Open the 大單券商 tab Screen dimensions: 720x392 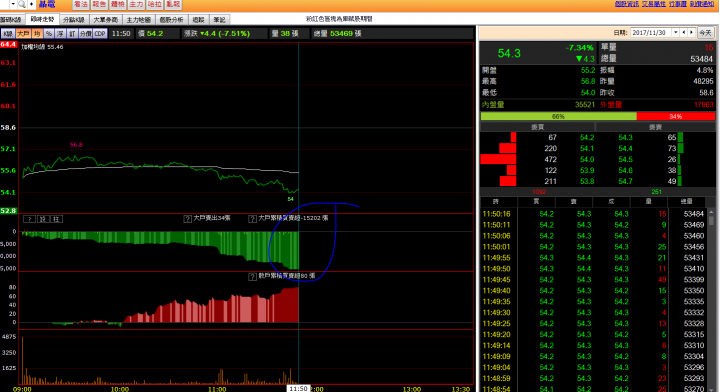point(106,20)
